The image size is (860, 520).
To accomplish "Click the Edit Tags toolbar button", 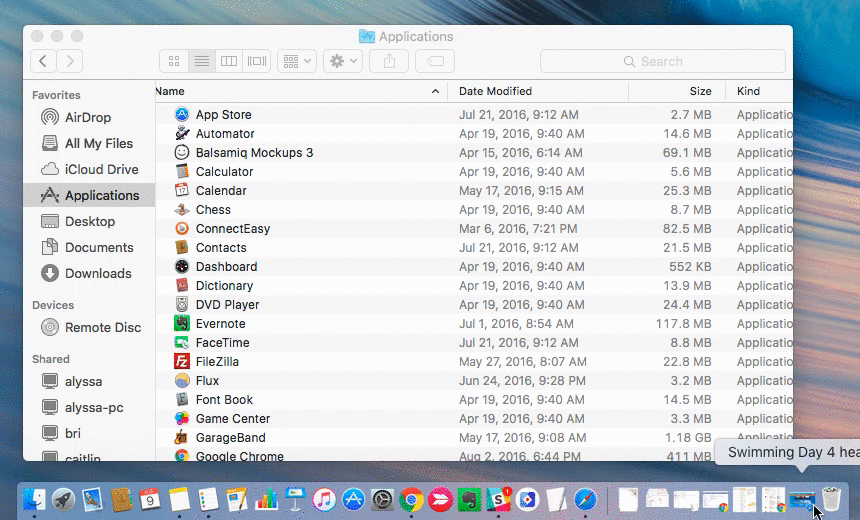I will pyautogui.click(x=435, y=61).
